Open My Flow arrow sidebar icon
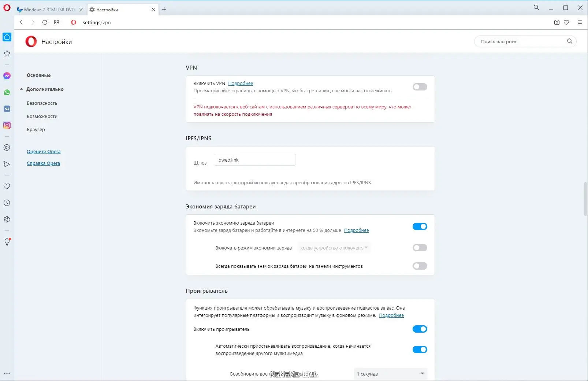The image size is (588, 381). [x=7, y=164]
